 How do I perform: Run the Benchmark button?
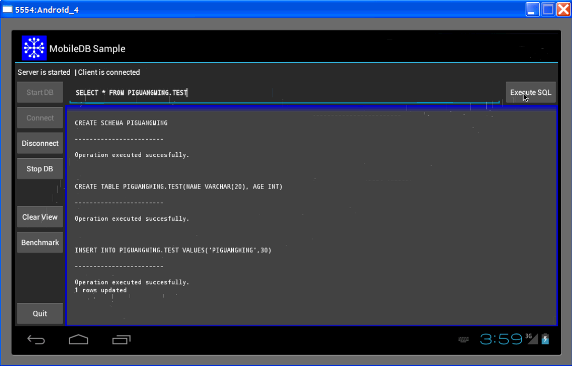point(40,242)
